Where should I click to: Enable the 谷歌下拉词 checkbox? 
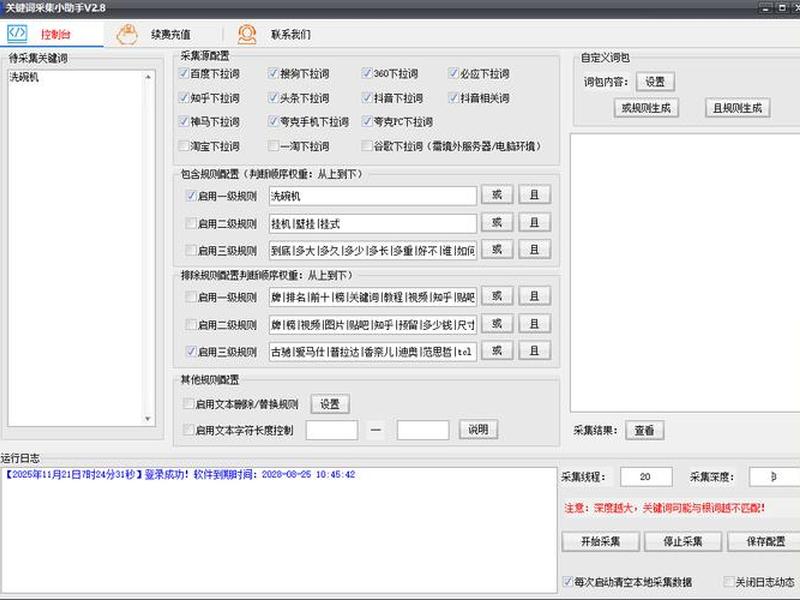[366, 146]
